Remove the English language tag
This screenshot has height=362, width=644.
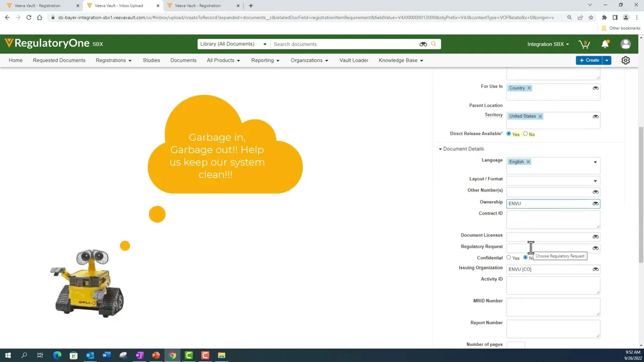528,162
